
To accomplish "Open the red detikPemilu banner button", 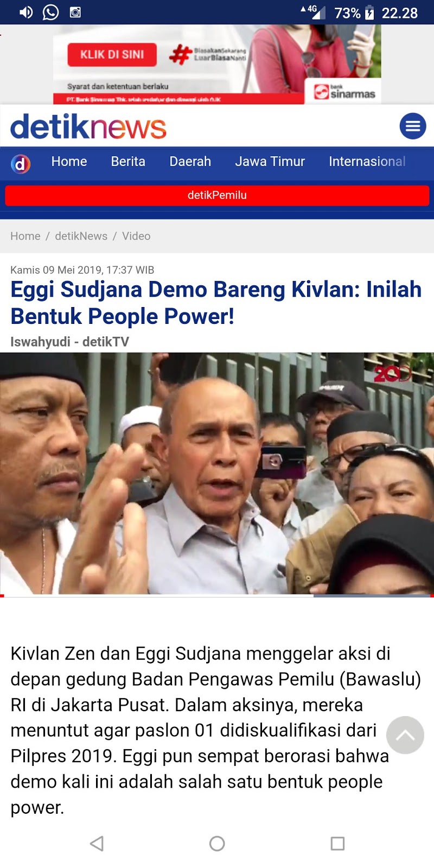I will (217, 195).
